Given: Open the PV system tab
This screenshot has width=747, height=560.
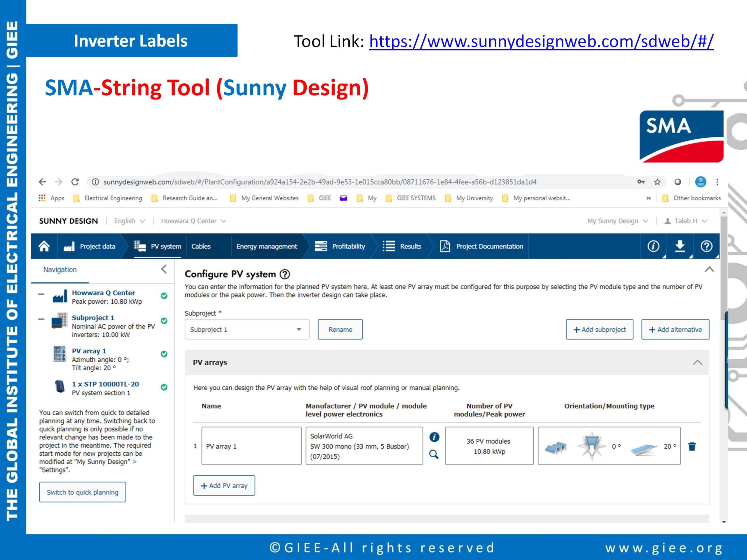Looking at the screenshot, I should [x=157, y=246].
